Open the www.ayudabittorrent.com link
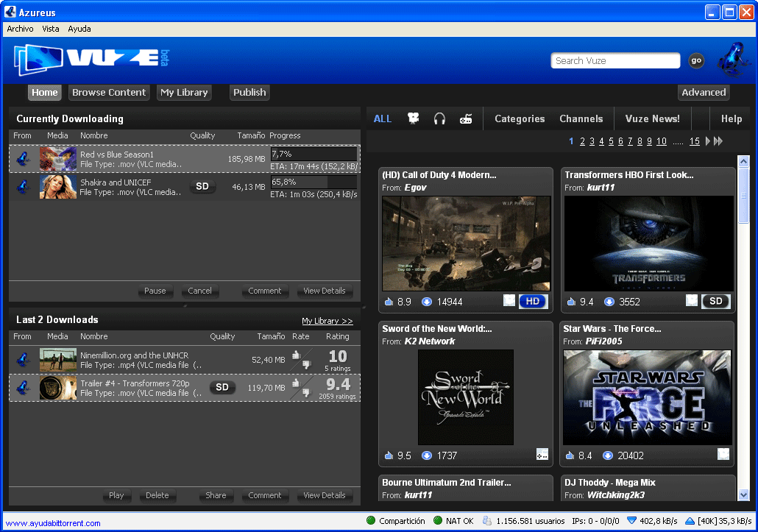This screenshot has height=532, width=758. click(53, 523)
